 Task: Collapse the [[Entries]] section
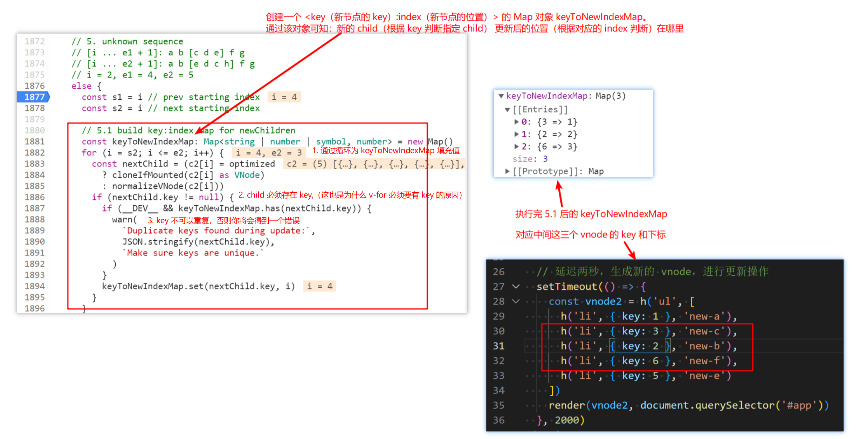pyautogui.click(x=508, y=109)
